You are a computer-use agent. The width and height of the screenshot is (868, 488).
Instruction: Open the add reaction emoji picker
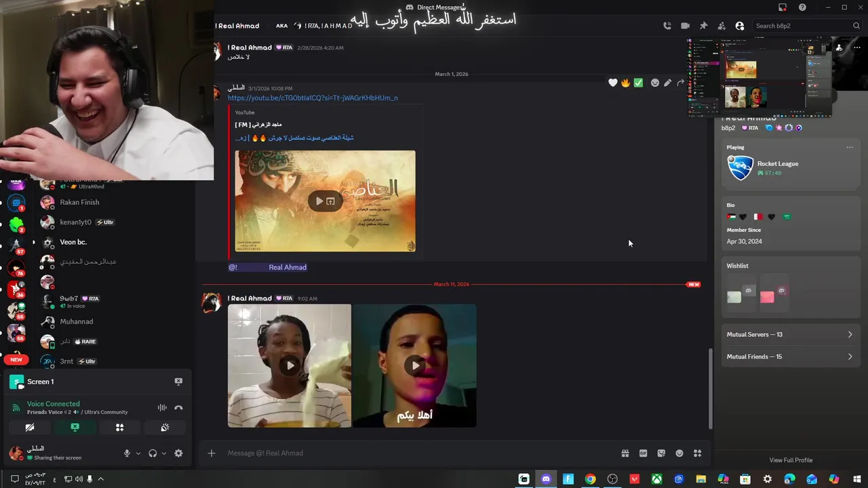(x=655, y=83)
